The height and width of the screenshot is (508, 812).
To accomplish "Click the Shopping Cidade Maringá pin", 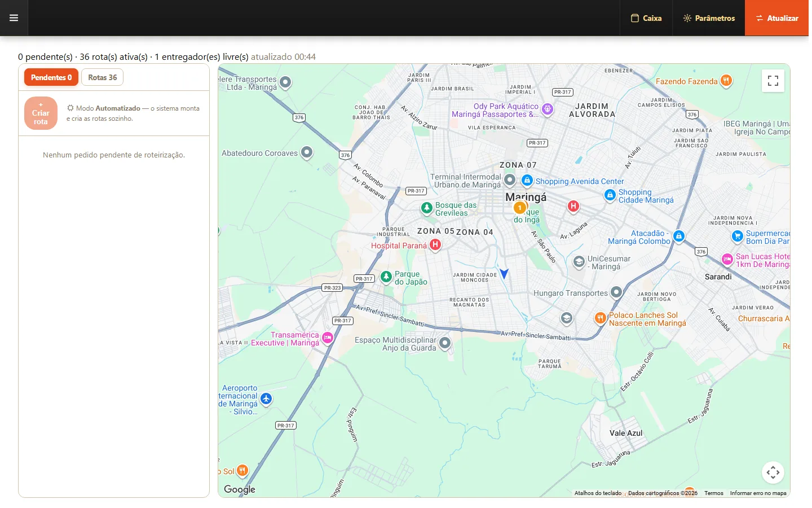I will (x=610, y=195).
